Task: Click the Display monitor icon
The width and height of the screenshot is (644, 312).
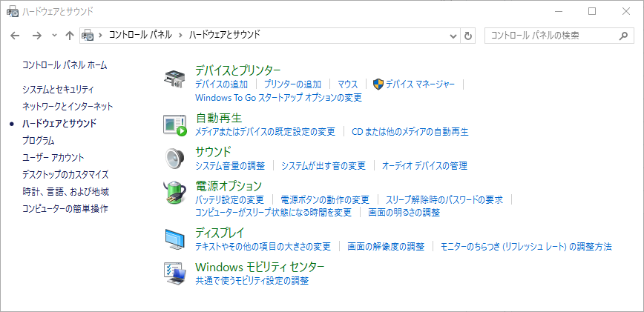Action: 175,239
